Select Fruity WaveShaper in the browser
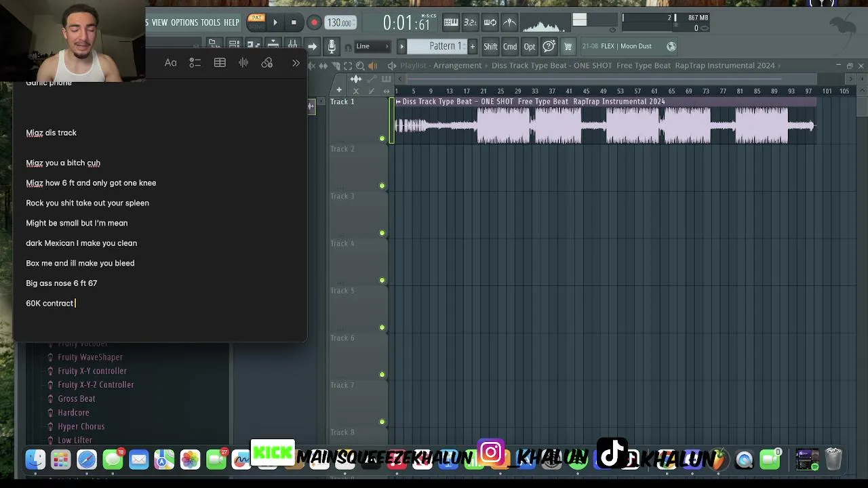The image size is (868, 488). [90, 357]
